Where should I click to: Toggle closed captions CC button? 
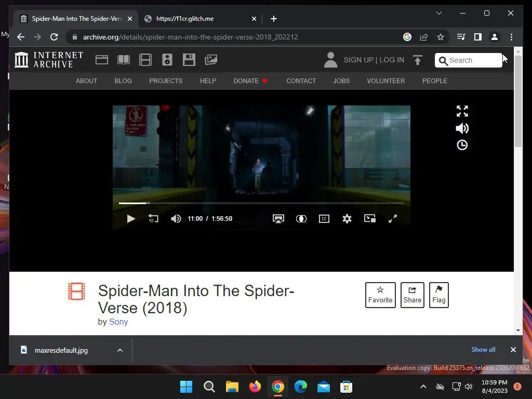pyautogui.click(x=324, y=219)
